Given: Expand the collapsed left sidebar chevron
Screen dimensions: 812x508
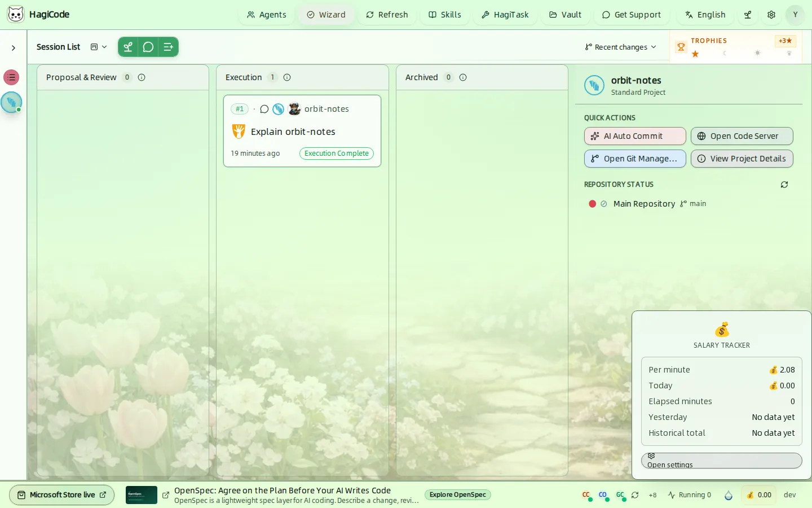Looking at the screenshot, I should click(x=14, y=48).
